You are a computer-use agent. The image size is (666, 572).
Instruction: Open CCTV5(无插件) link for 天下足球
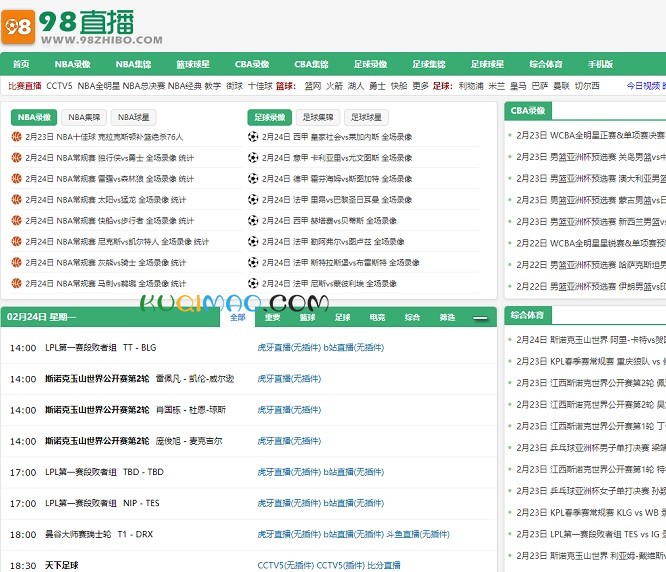(x=286, y=565)
